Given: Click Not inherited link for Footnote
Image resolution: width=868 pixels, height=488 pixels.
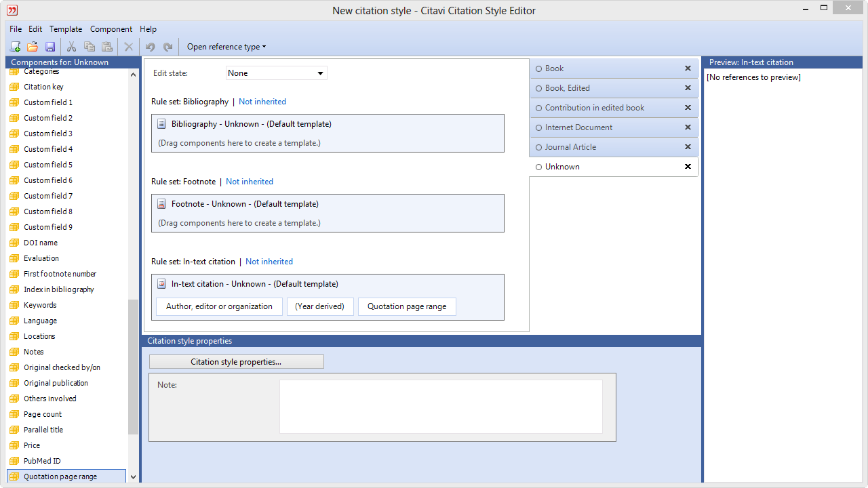Looking at the screenshot, I should tap(250, 182).
